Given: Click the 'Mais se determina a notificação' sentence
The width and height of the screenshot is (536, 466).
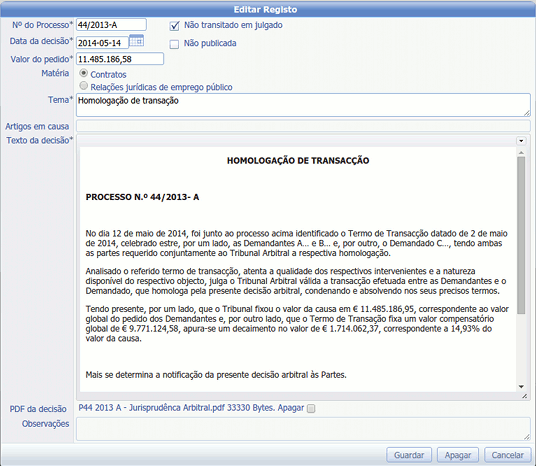Looking at the screenshot, I should [216, 375].
